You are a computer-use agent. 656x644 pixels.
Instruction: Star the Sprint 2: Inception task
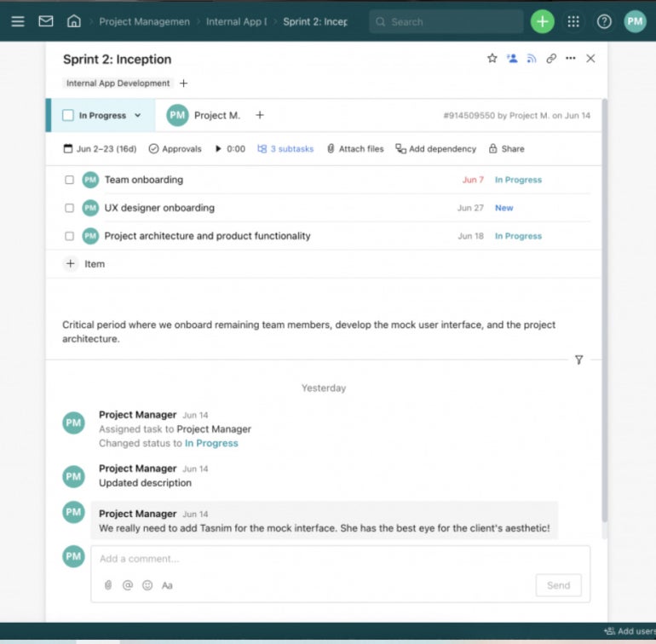click(x=492, y=59)
